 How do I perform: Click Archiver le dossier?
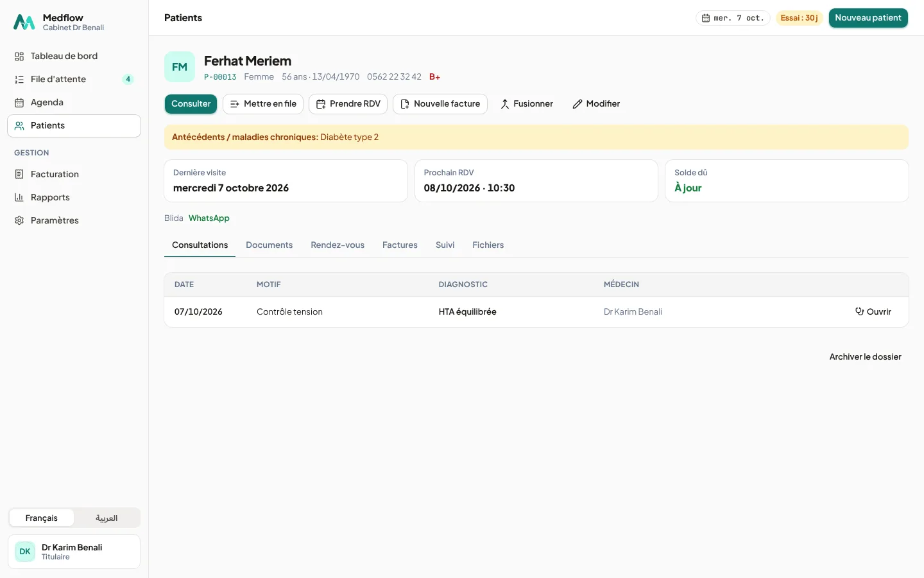[x=865, y=357]
